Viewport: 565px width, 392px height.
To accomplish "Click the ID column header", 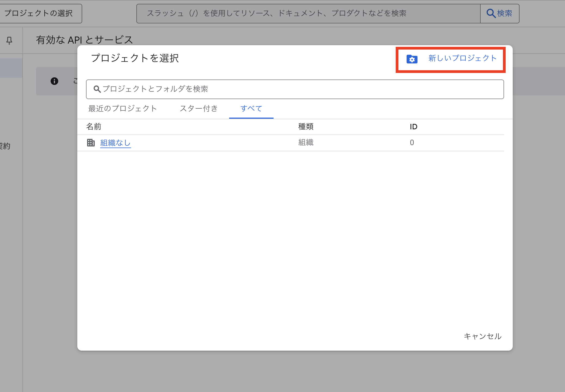I will (413, 127).
